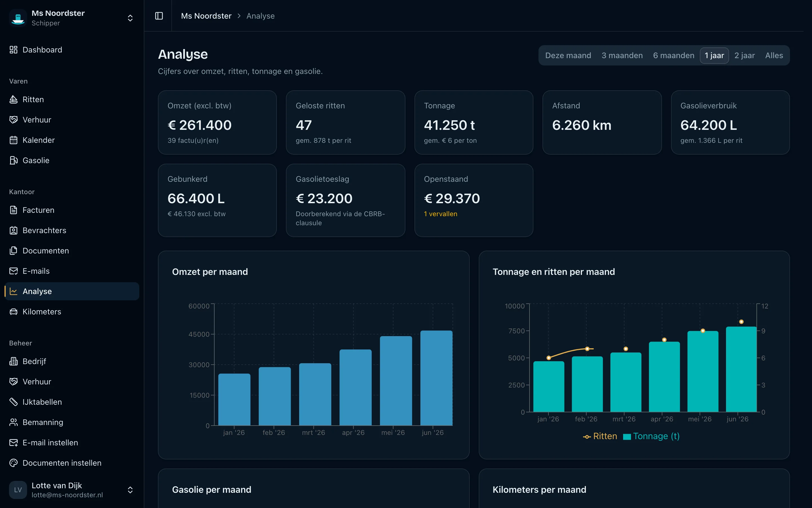Image resolution: width=812 pixels, height=508 pixels.
Task: Click the E-mails envelope icon
Action: (14, 271)
